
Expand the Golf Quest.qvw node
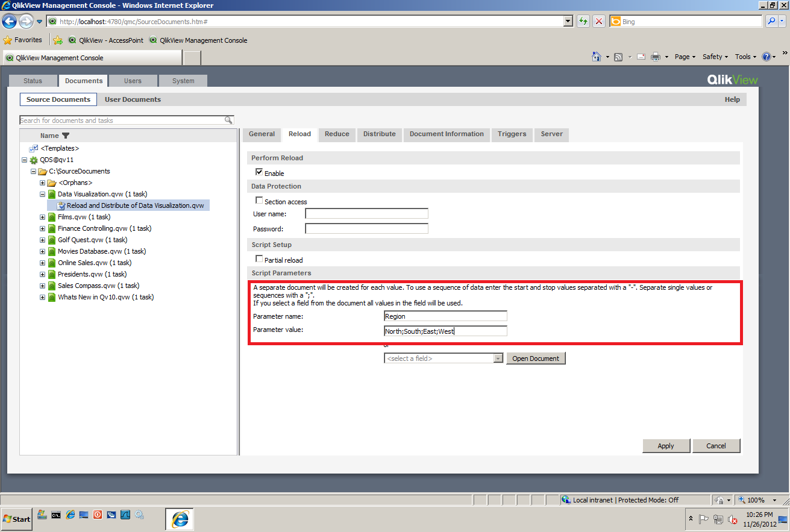click(42, 240)
